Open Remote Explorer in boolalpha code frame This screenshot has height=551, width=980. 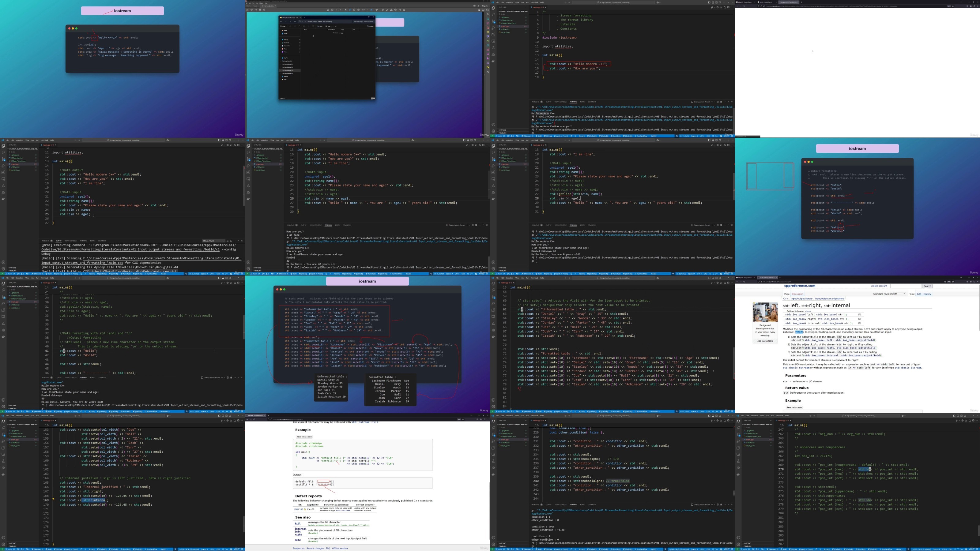493,454
